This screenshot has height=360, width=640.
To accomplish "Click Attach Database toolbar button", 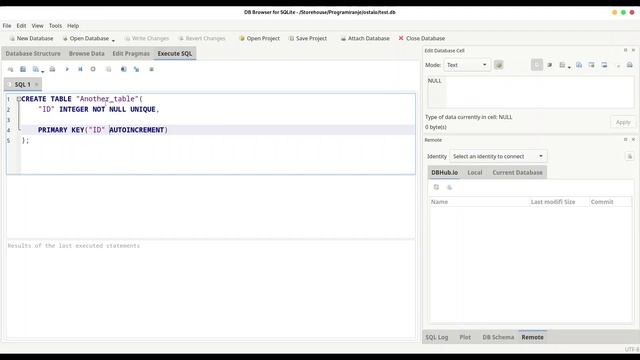I will click(365, 38).
